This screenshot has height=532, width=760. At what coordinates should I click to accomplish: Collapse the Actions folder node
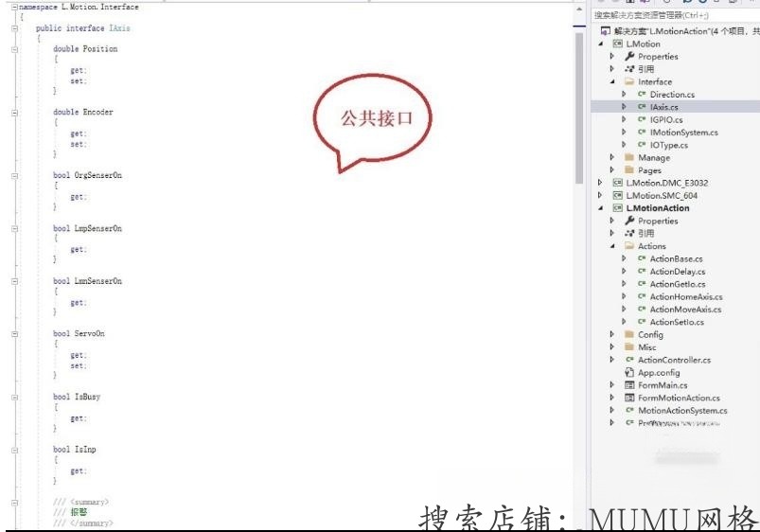point(612,246)
